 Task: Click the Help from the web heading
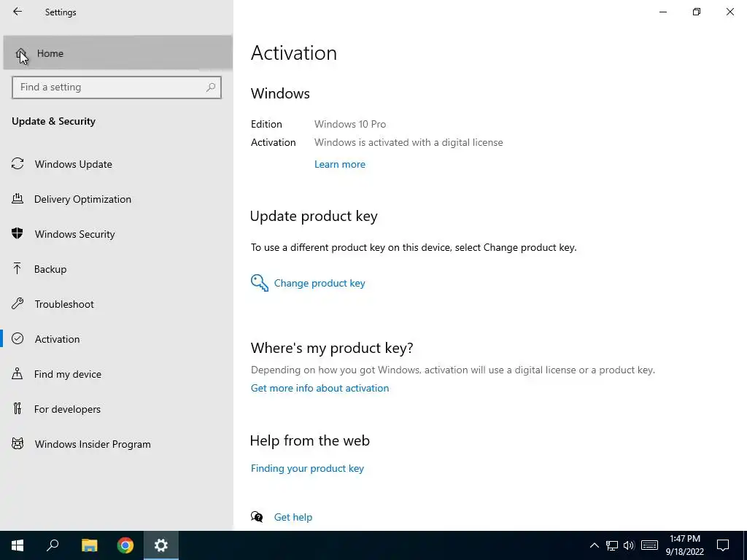309,440
